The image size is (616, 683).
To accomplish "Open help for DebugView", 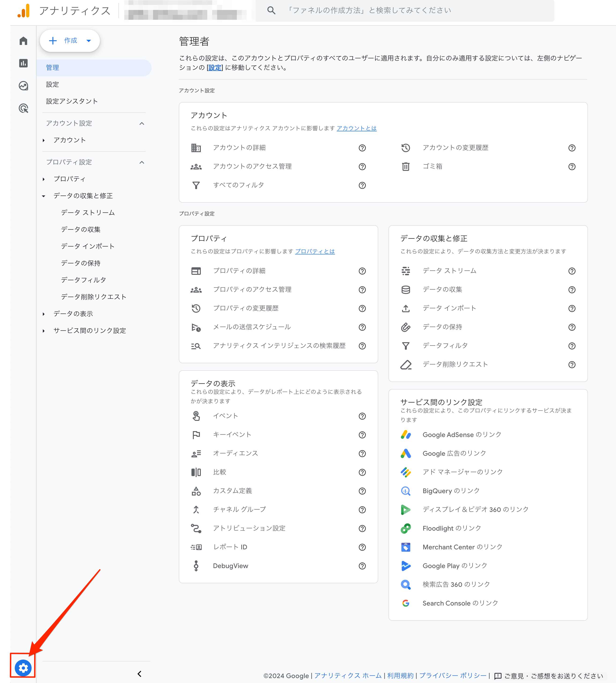I will [x=362, y=566].
